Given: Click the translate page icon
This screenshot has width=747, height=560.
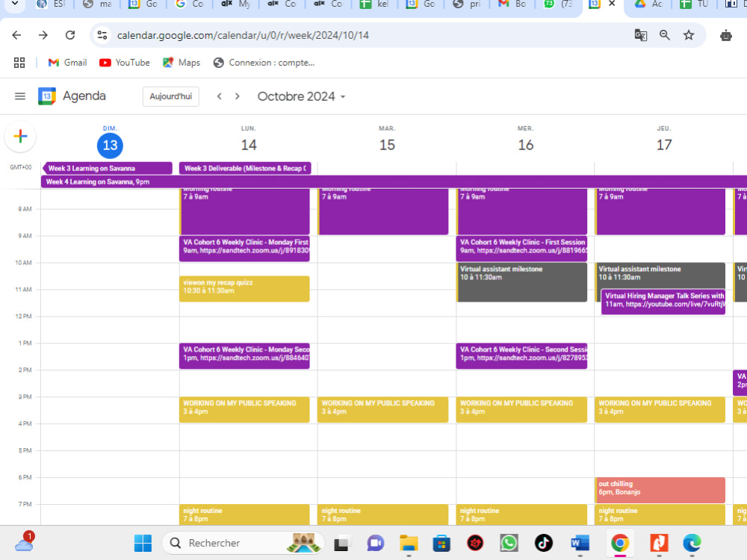Looking at the screenshot, I should pyautogui.click(x=641, y=35).
